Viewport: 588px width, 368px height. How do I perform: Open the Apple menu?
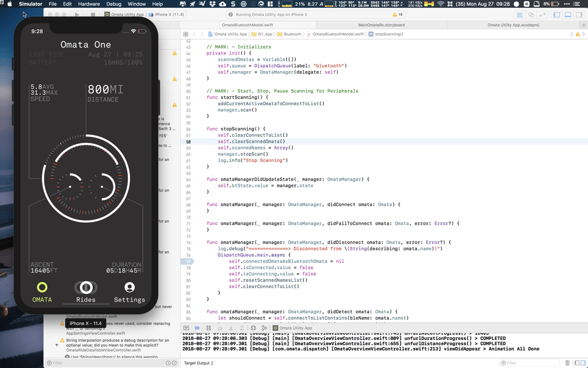[9, 4]
